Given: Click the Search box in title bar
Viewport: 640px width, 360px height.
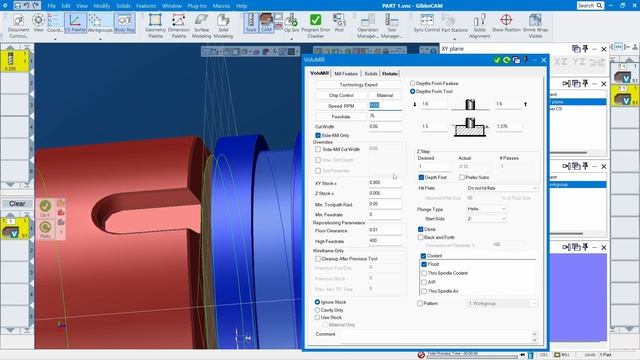Looking at the screenshot, I should (x=590, y=5).
